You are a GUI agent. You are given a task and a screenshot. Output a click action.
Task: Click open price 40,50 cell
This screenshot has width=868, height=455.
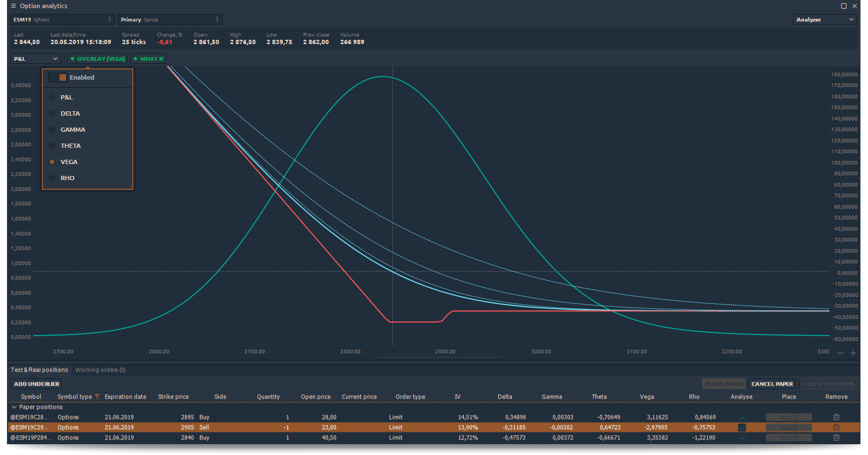click(329, 438)
